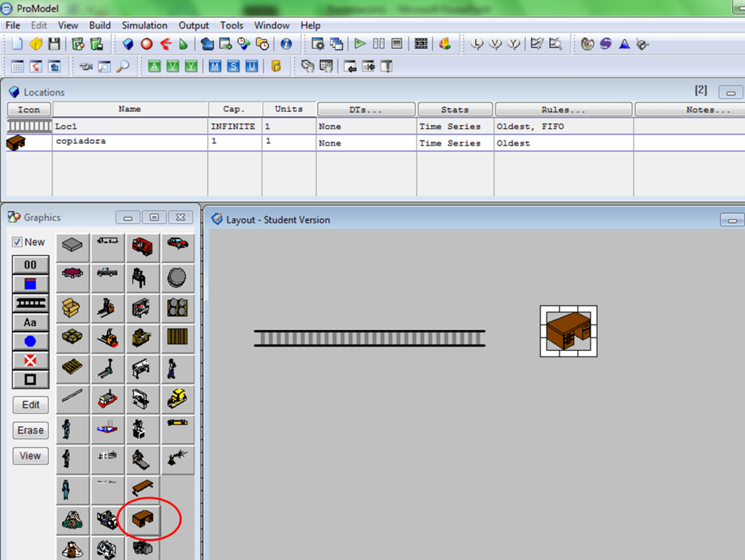The image size is (745, 560).
Task: Click the counter 00 graphic tool
Action: (x=30, y=265)
